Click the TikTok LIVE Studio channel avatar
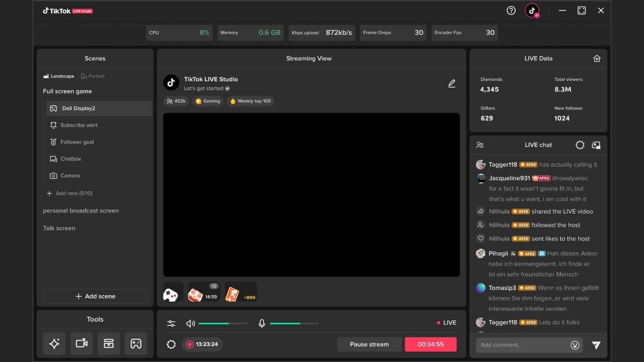 click(x=171, y=82)
